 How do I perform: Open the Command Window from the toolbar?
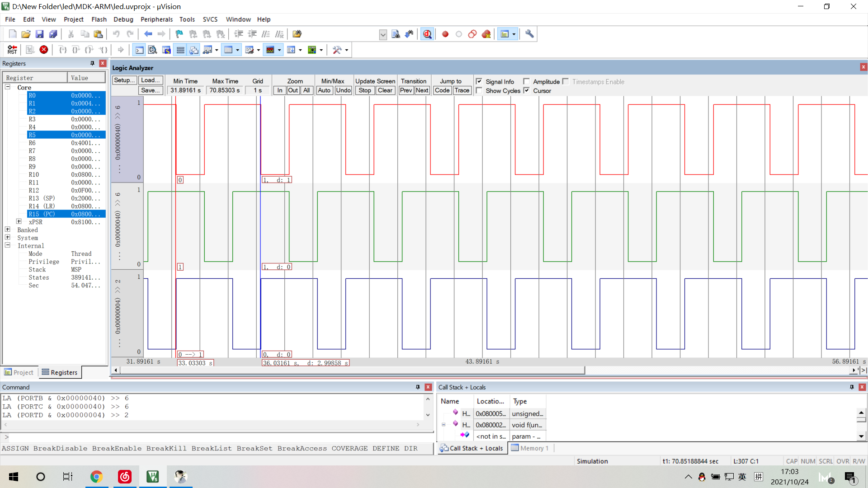point(139,50)
